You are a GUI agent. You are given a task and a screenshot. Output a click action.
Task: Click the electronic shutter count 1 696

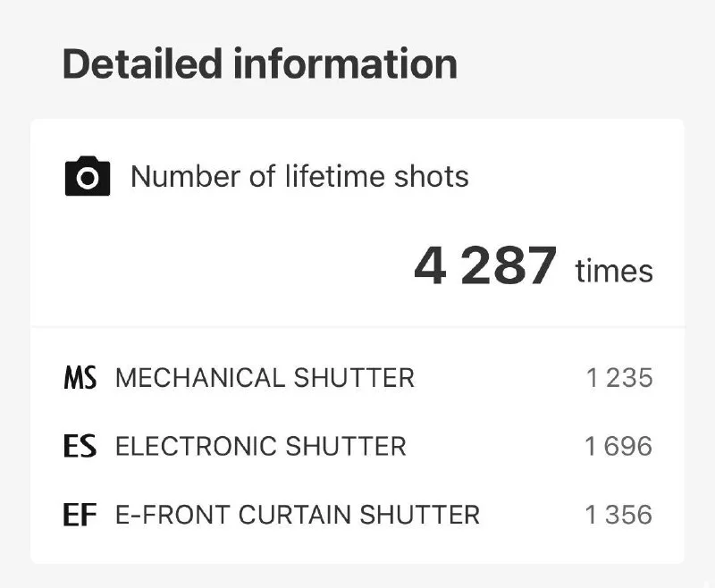point(618,446)
